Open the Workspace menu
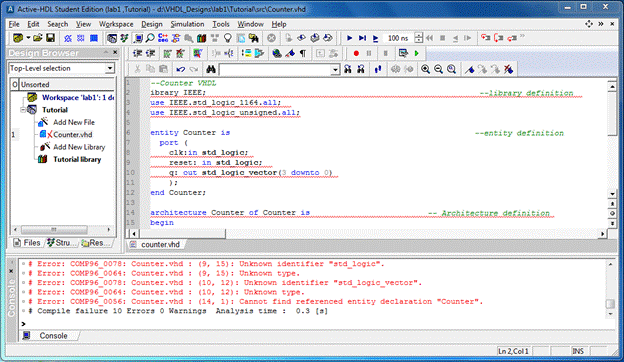The width and height of the screenshot is (624, 362). (116, 24)
